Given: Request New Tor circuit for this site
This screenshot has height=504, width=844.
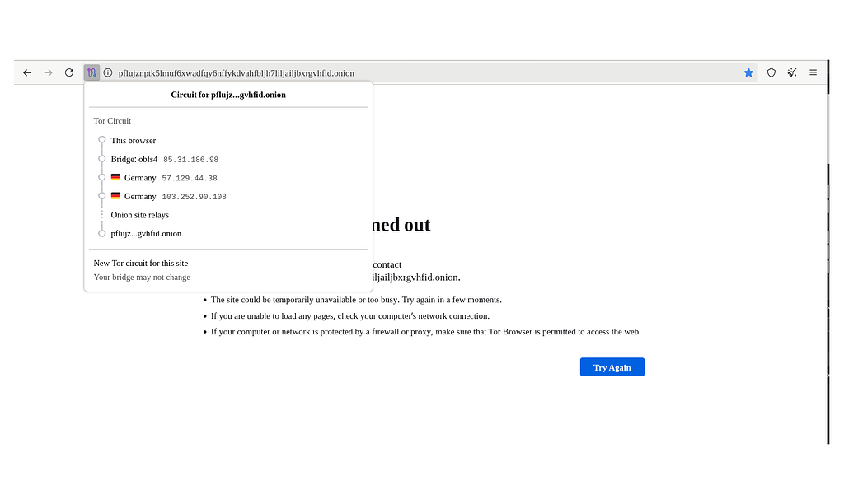Looking at the screenshot, I should tap(140, 263).
